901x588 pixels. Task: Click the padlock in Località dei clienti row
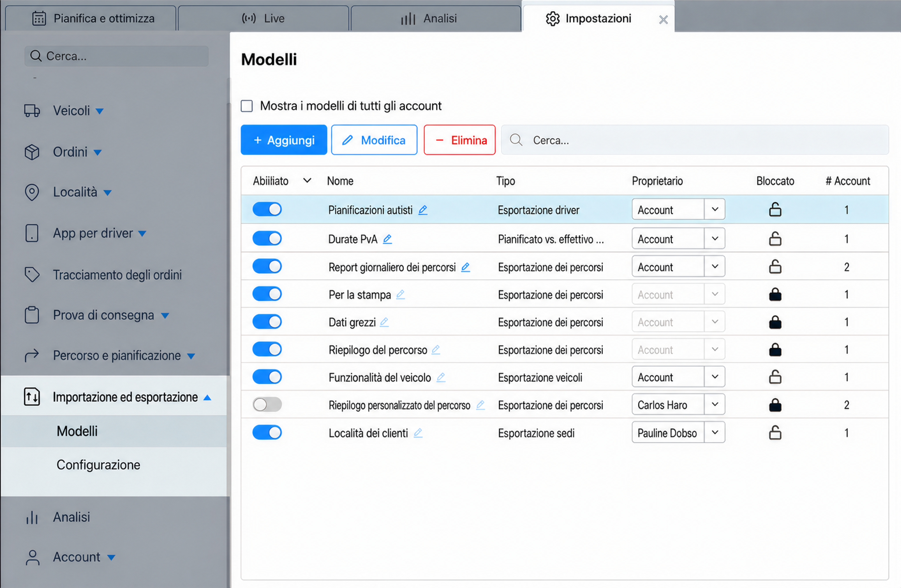point(775,432)
